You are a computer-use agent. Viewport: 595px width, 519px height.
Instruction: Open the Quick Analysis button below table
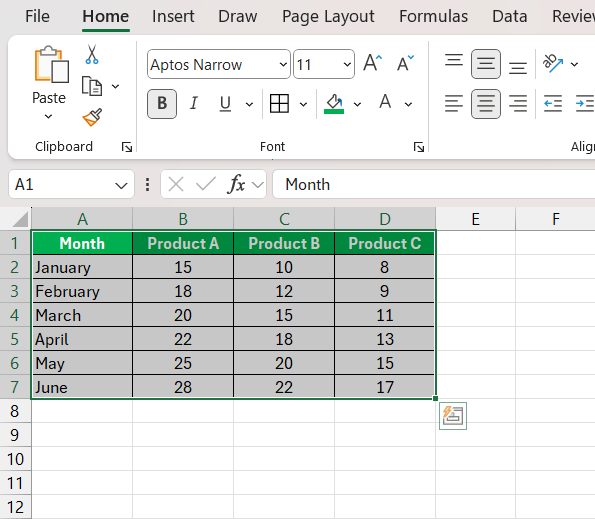453,416
